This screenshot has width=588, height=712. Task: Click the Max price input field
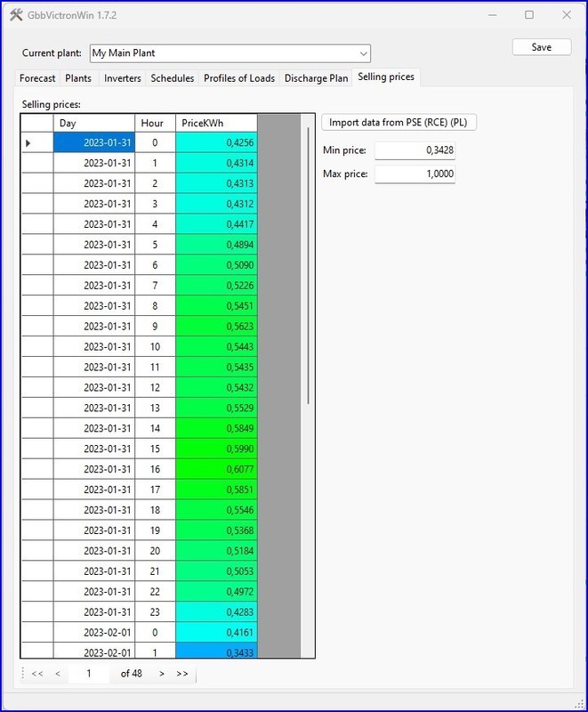[415, 174]
